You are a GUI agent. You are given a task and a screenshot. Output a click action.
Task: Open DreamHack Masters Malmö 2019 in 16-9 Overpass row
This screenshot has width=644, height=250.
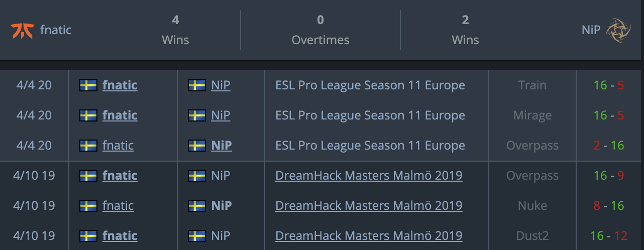369,176
